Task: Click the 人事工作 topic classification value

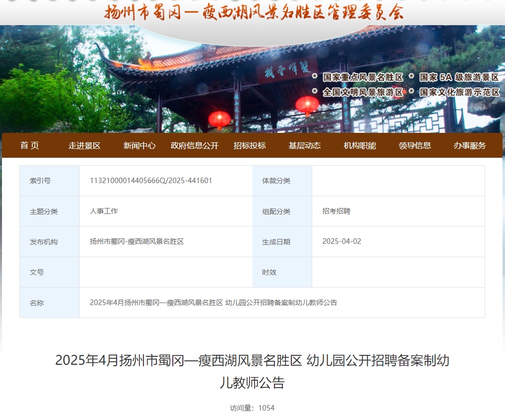Action: tap(104, 211)
